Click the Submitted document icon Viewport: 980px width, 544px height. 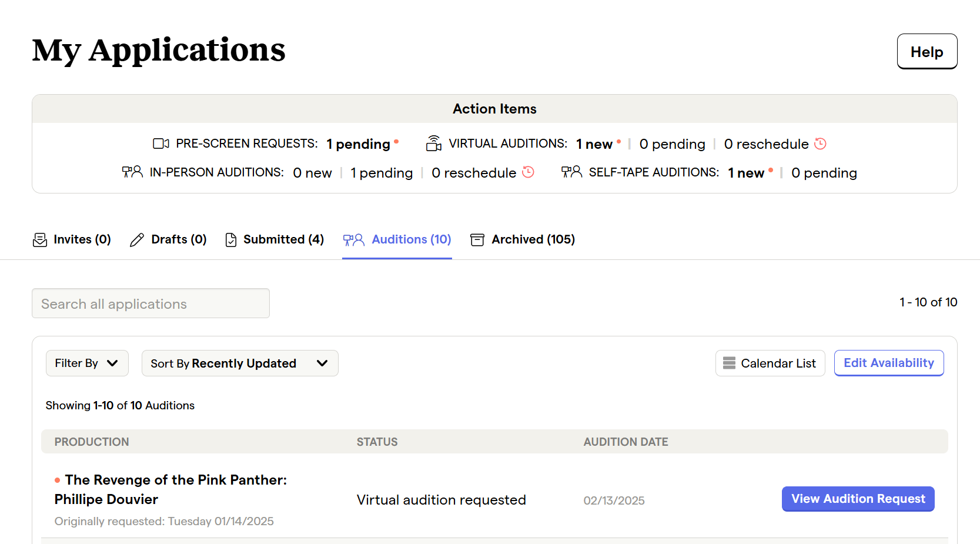pyautogui.click(x=231, y=239)
